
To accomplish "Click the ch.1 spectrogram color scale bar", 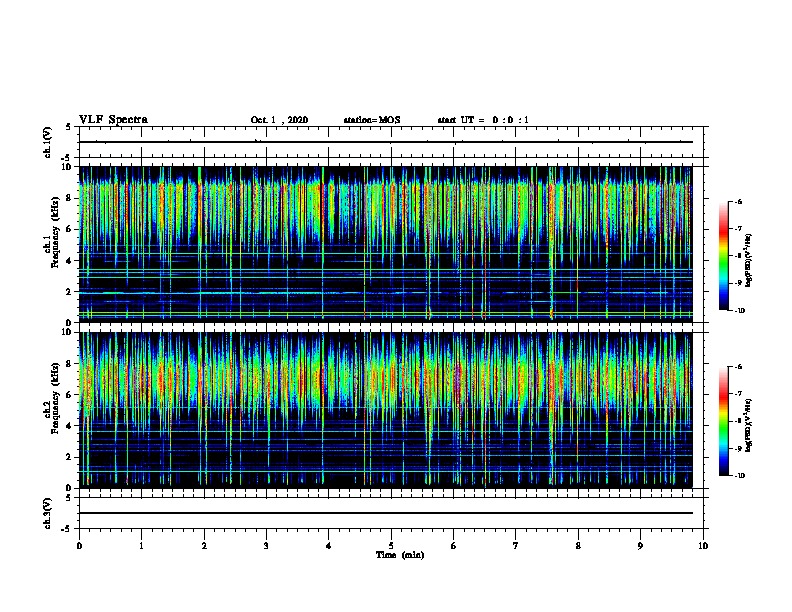I will (723, 256).
